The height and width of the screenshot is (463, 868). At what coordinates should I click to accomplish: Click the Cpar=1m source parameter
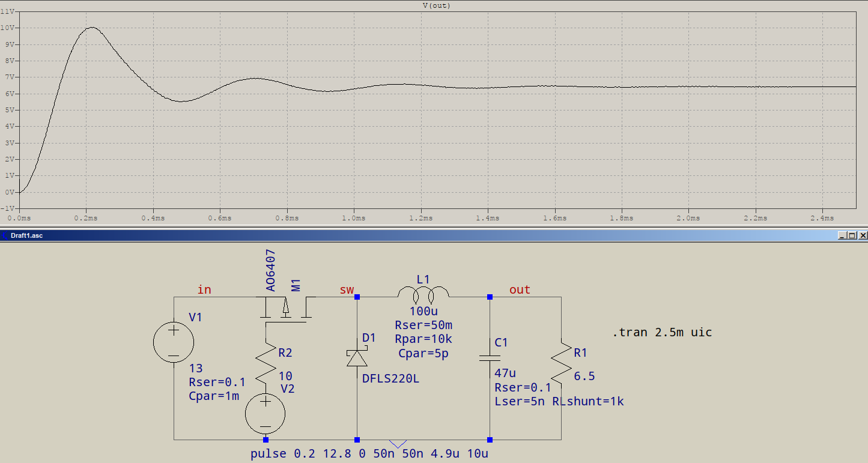pos(214,396)
